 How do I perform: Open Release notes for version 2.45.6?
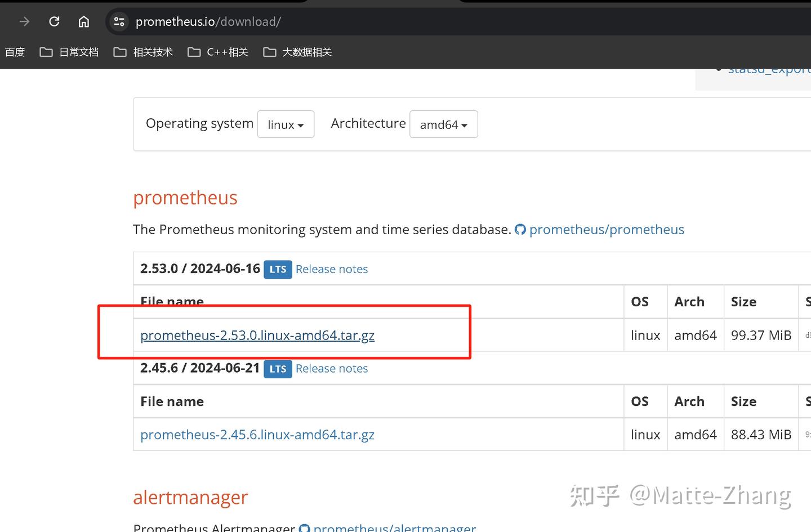coord(331,368)
